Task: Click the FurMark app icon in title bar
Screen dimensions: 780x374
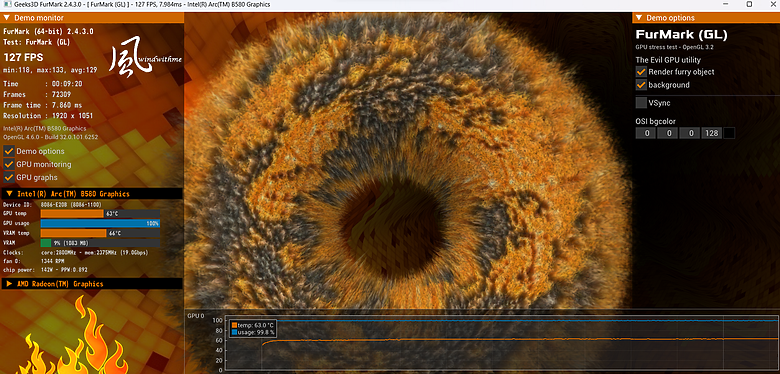Action: (5, 4)
